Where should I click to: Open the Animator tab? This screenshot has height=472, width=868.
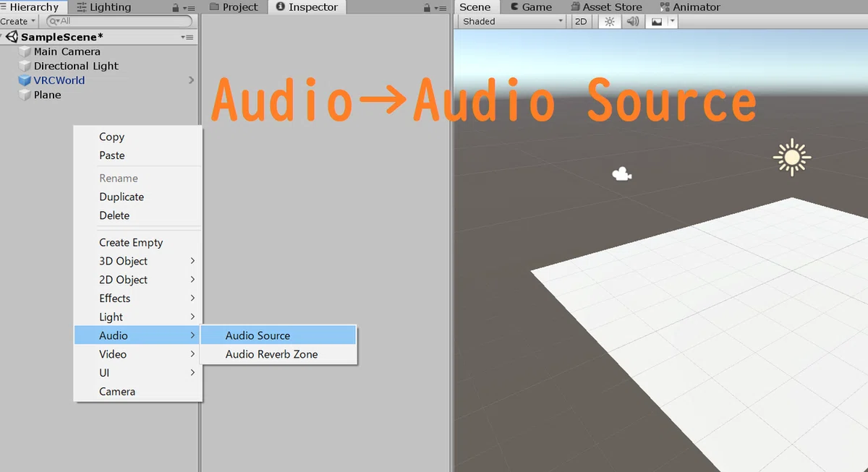coord(689,7)
